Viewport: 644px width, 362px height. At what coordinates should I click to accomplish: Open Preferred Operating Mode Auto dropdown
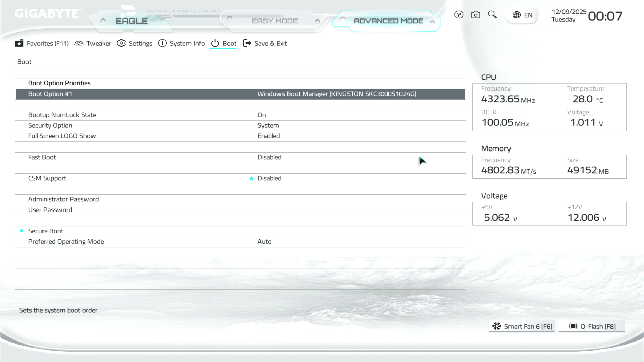coord(264,242)
